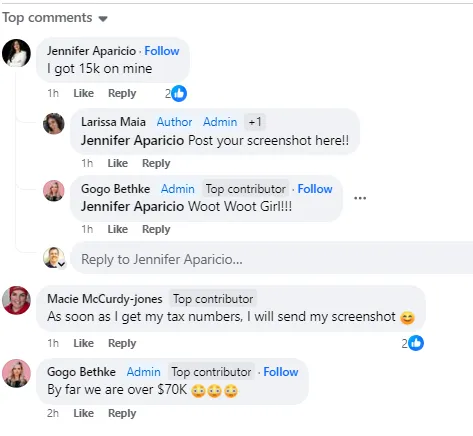View like reactions on Jennifer's comment
This screenshot has width=473, height=436.
click(176, 94)
